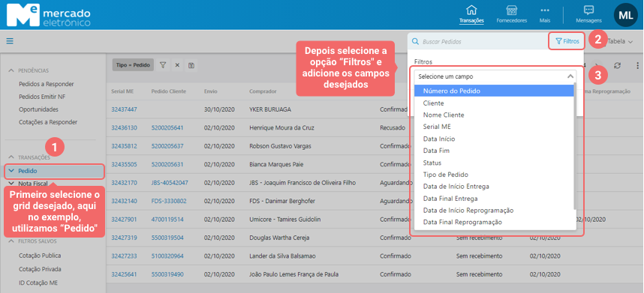Open the Tabela view dropdown

[620, 41]
